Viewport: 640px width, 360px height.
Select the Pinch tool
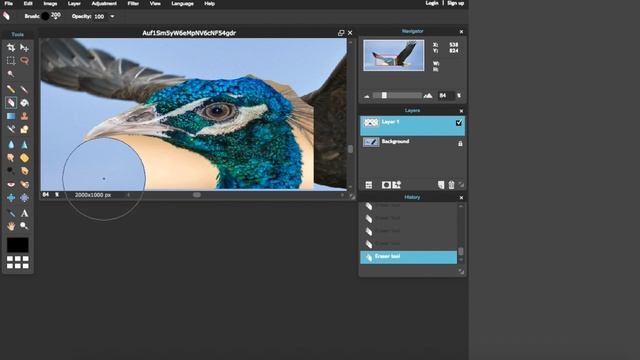point(24,198)
